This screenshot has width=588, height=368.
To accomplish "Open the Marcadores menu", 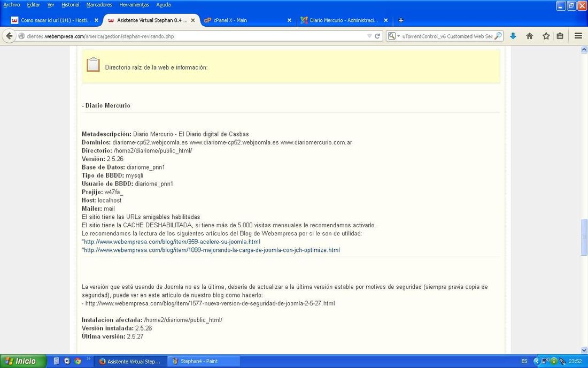I will tap(99, 5).
